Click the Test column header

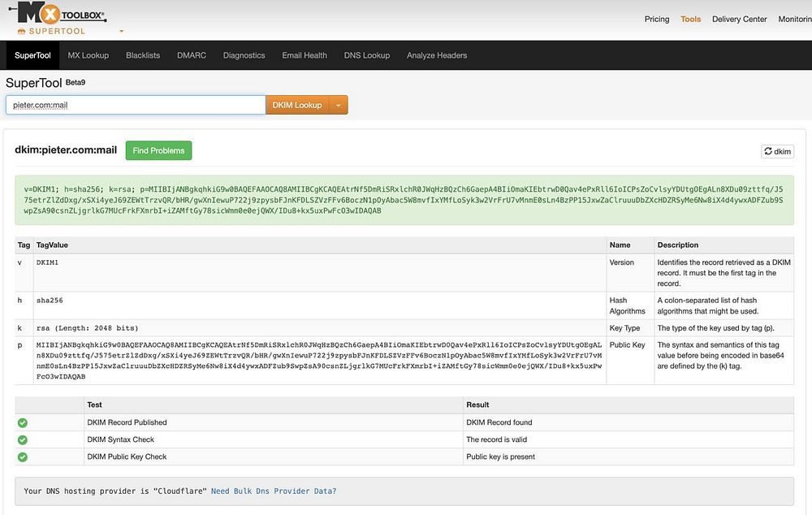coord(94,405)
